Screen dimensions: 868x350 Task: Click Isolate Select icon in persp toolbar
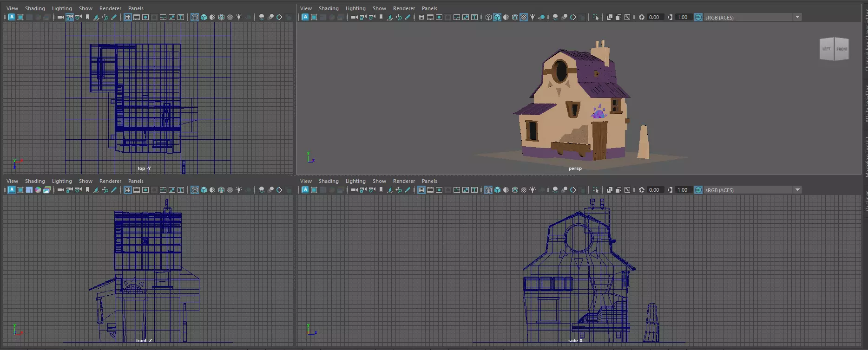pyautogui.click(x=596, y=17)
